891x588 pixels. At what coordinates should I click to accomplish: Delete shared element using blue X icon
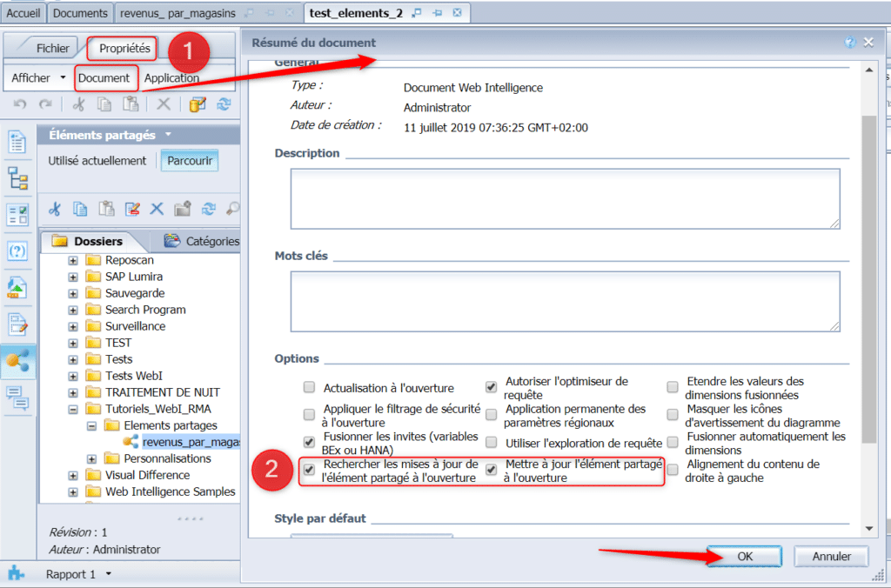point(157,209)
